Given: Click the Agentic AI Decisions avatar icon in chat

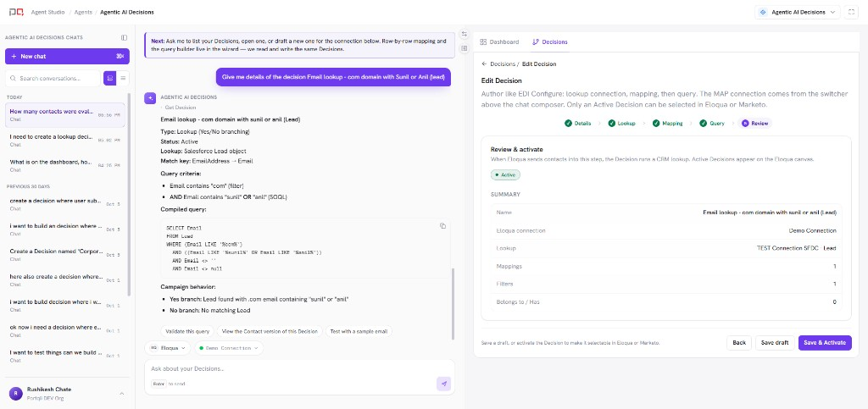Looking at the screenshot, I should point(150,98).
